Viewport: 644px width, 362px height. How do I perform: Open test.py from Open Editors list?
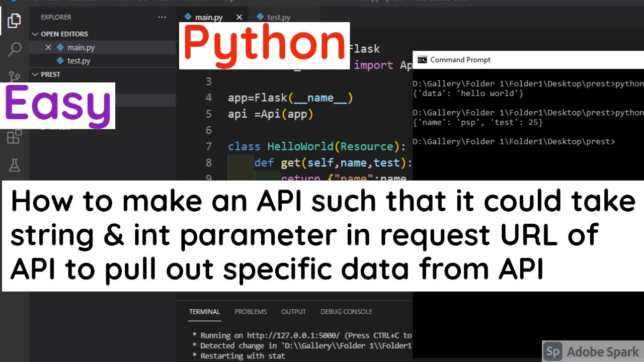[103, 61]
